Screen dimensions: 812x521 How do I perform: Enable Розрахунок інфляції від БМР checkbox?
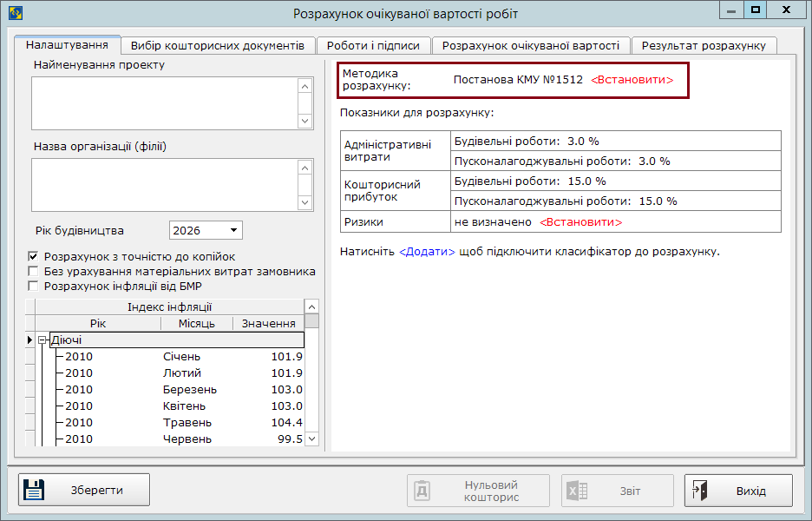(34, 287)
